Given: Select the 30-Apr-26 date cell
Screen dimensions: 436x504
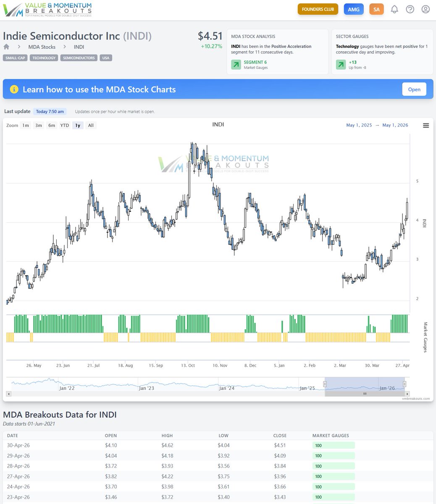Looking at the screenshot, I should [18, 445].
